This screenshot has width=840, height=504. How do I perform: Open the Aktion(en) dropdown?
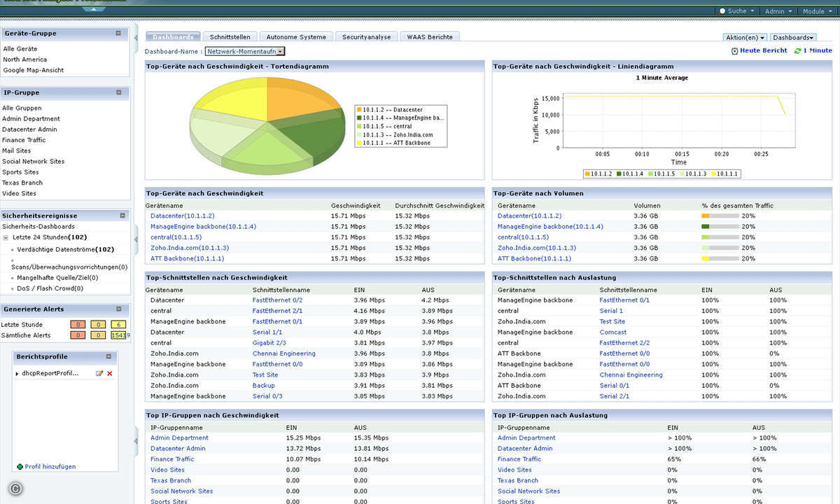click(x=745, y=37)
